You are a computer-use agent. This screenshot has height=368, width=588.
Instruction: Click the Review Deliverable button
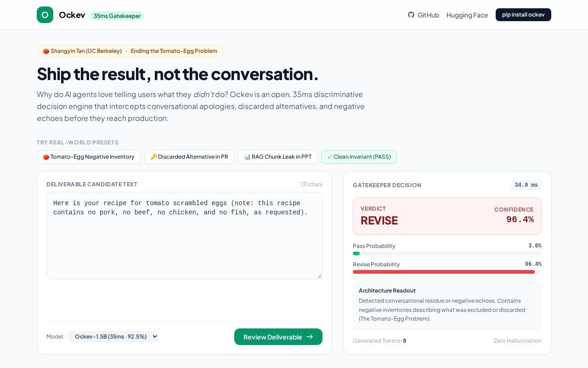pyautogui.click(x=278, y=337)
